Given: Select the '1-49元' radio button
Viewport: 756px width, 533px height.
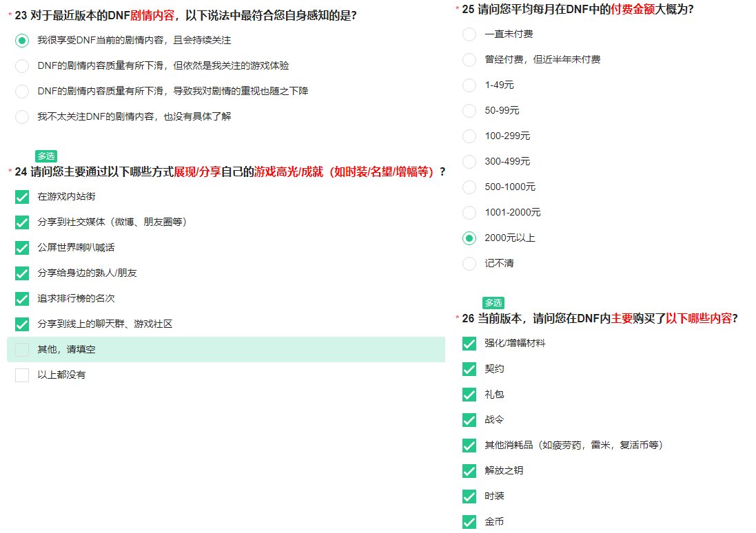Looking at the screenshot, I should pyautogui.click(x=469, y=85).
